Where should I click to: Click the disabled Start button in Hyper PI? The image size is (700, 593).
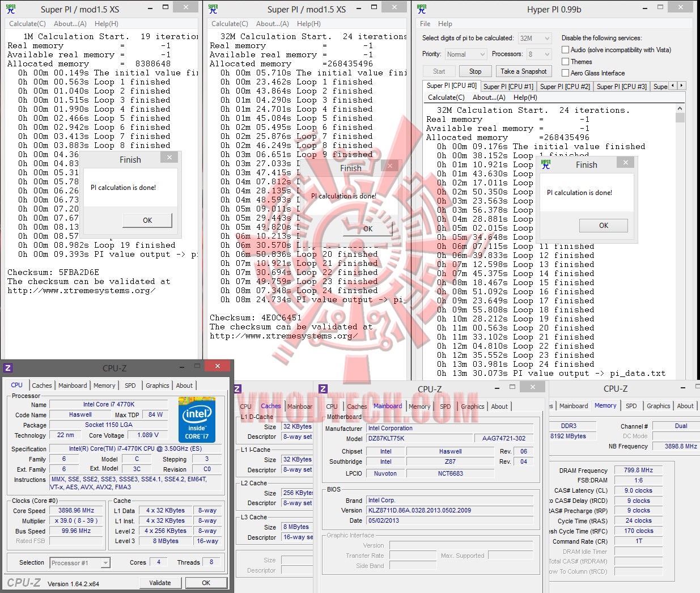[439, 71]
